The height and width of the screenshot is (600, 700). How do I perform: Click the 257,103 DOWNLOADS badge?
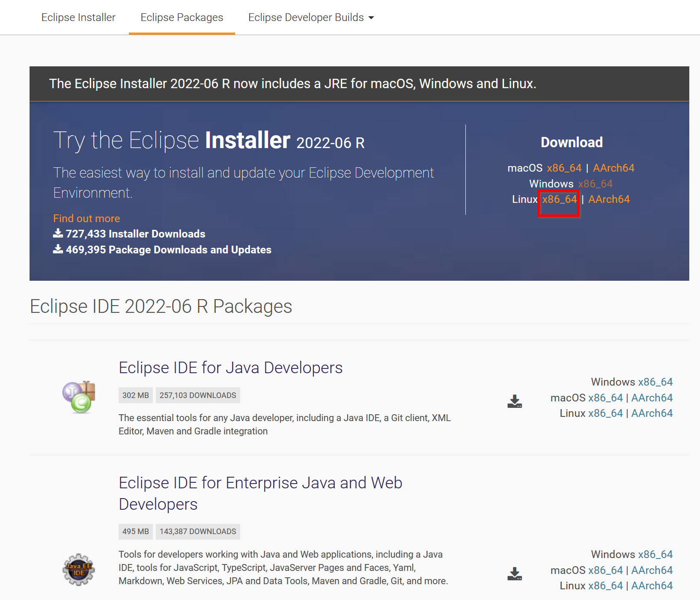[x=198, y=395]
